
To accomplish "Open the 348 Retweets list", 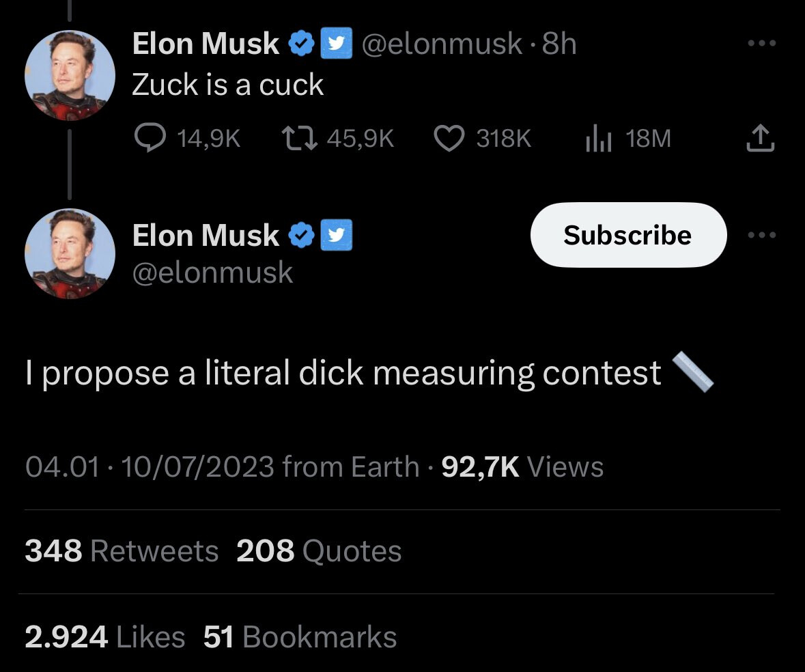I will point(122,551).
